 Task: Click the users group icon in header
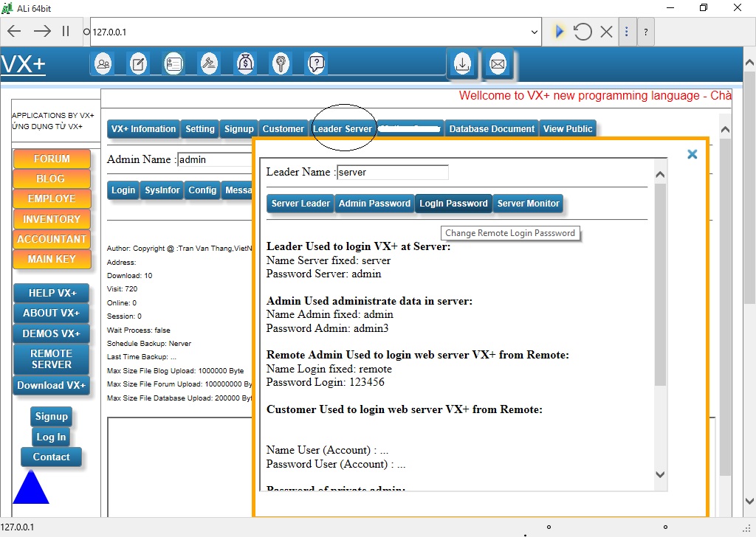click(103, 64)
